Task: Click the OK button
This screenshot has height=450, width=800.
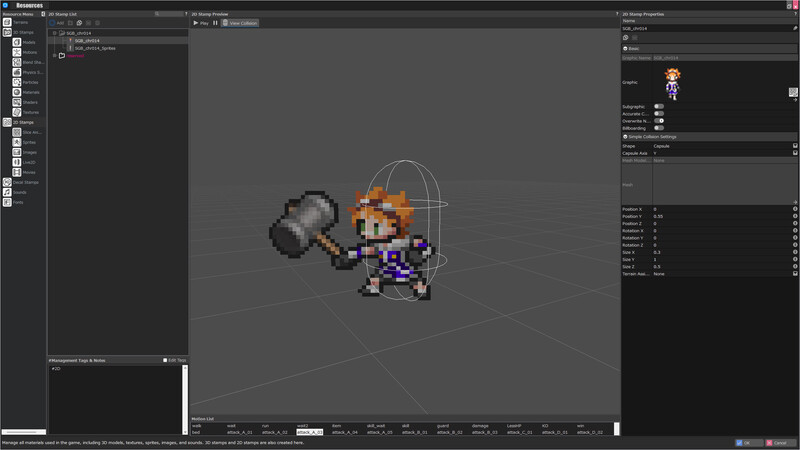Action: tap(749, 443)
